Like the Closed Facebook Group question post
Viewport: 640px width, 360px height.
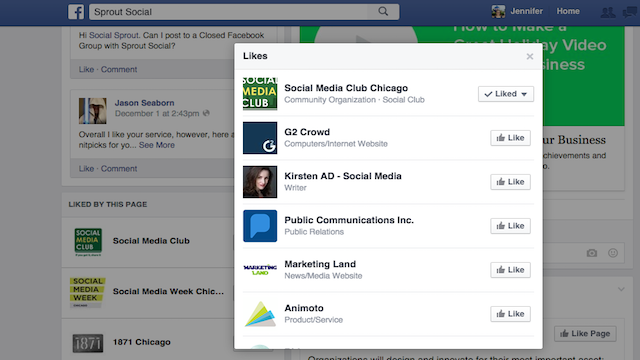86,69
